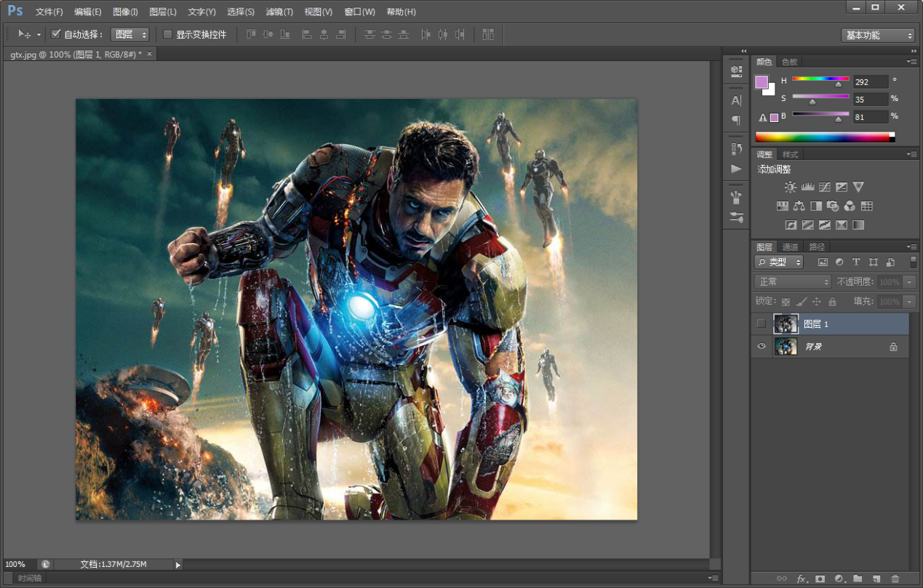Add a Curves adjustment layer
The width and height of the screenshot is (923, 588).
tap(825, 188)
